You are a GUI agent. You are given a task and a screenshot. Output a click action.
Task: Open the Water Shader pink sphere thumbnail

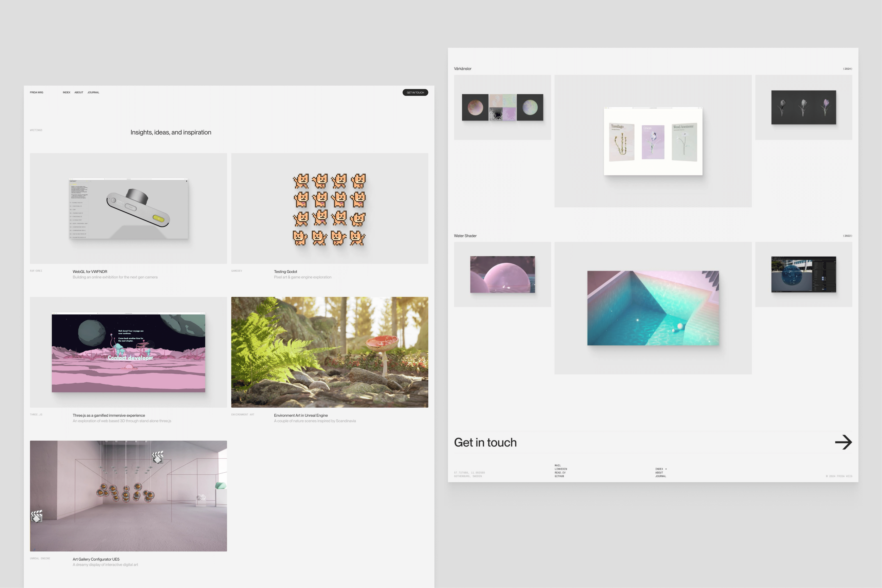tap(502, 274)
